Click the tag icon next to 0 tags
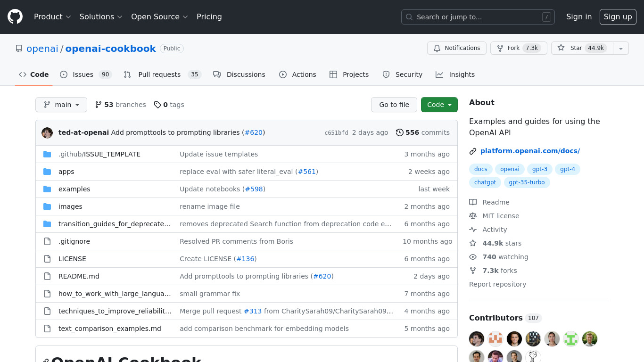The height and width of the screenshot is (362, 644). coord(157,105)
